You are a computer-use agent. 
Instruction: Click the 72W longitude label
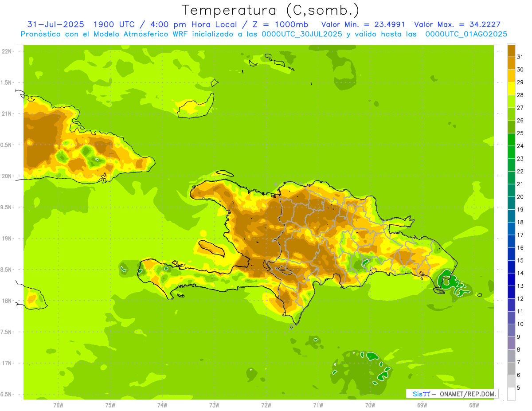coord(266,405)
